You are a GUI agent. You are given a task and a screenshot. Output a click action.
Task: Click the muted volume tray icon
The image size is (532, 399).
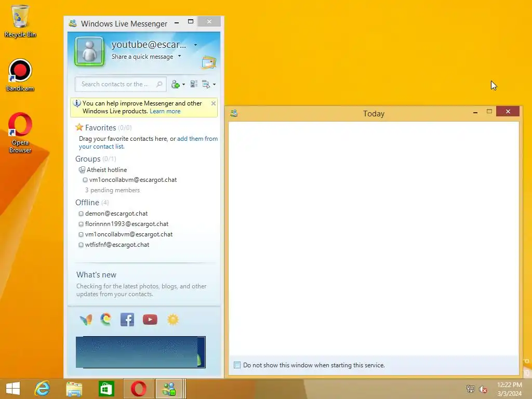(x=483, y=389)
